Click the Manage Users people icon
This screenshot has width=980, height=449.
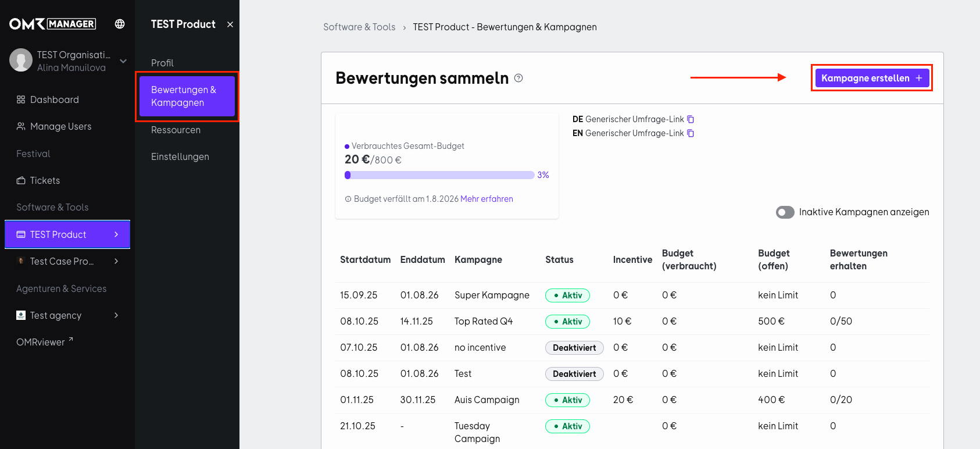click(21, 126)
